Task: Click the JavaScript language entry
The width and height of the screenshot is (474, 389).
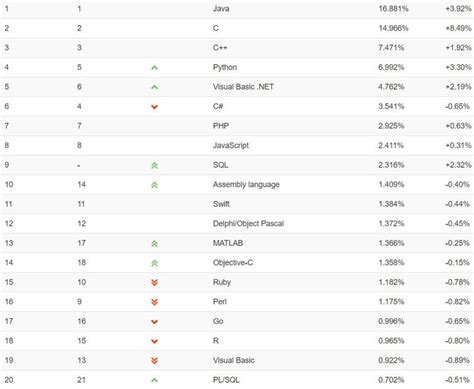Action: [x=231, y=146]
